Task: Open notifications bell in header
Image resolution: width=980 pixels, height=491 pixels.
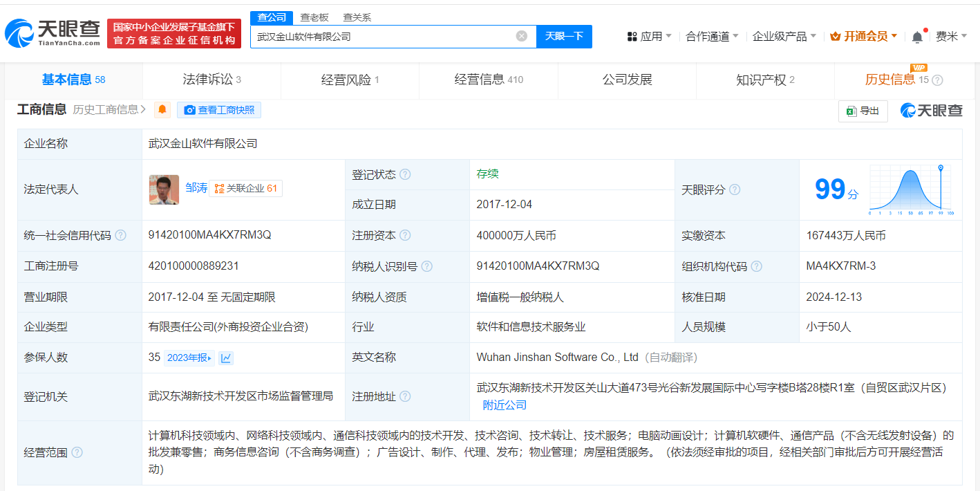Action: click(x=917, y=37)
